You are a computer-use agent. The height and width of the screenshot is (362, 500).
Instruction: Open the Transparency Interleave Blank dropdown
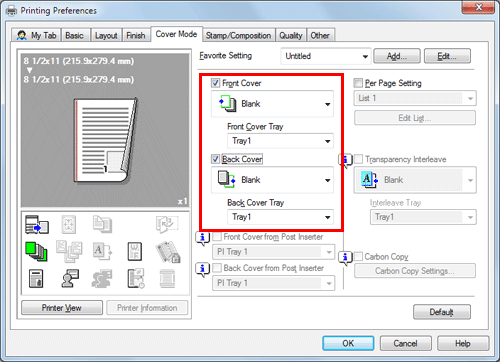point(415,180)
